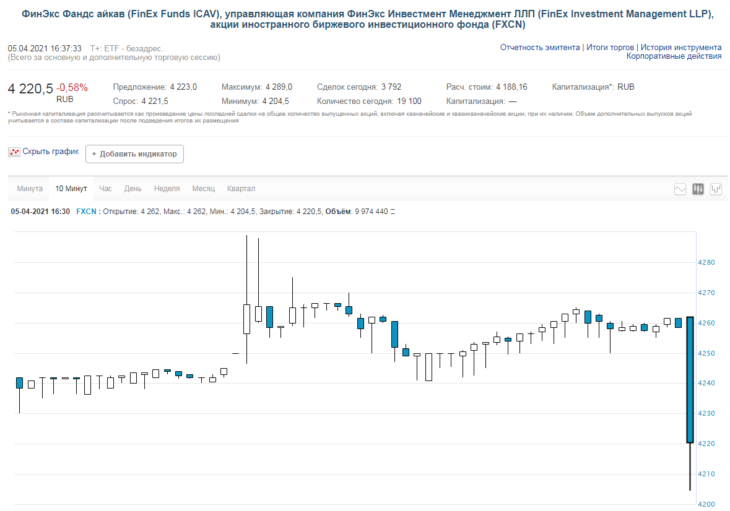730x511 pixels.
Task: Open the Добавить индикатор dropdown
Action: (x=135, y=154)
